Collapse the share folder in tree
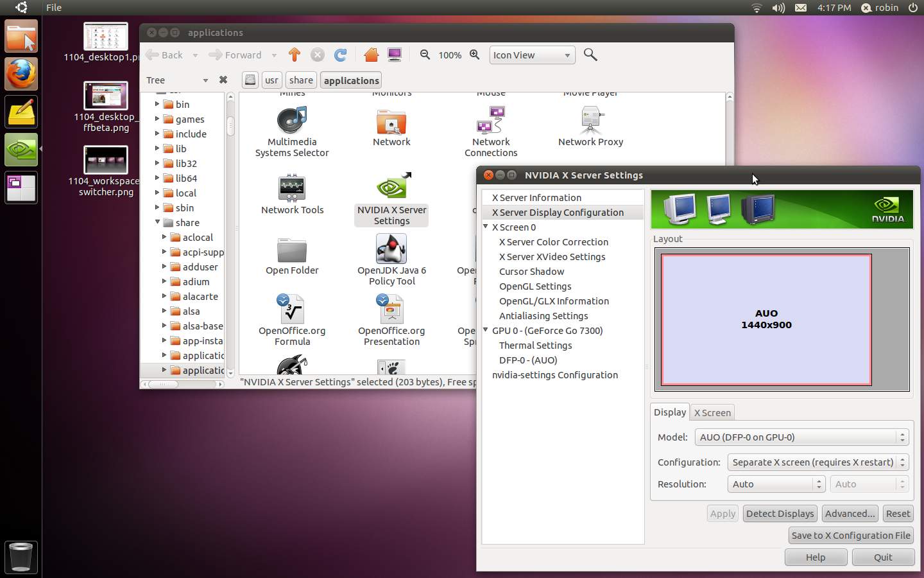The height and width of the screenshot is (578, 924). pyautogui.click(x=157, y=222)
